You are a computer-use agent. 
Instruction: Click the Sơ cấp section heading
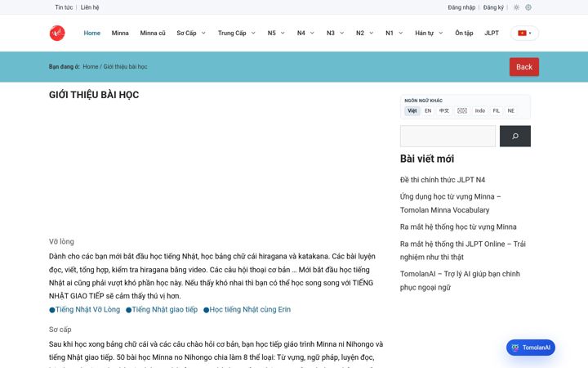(60, 330)
